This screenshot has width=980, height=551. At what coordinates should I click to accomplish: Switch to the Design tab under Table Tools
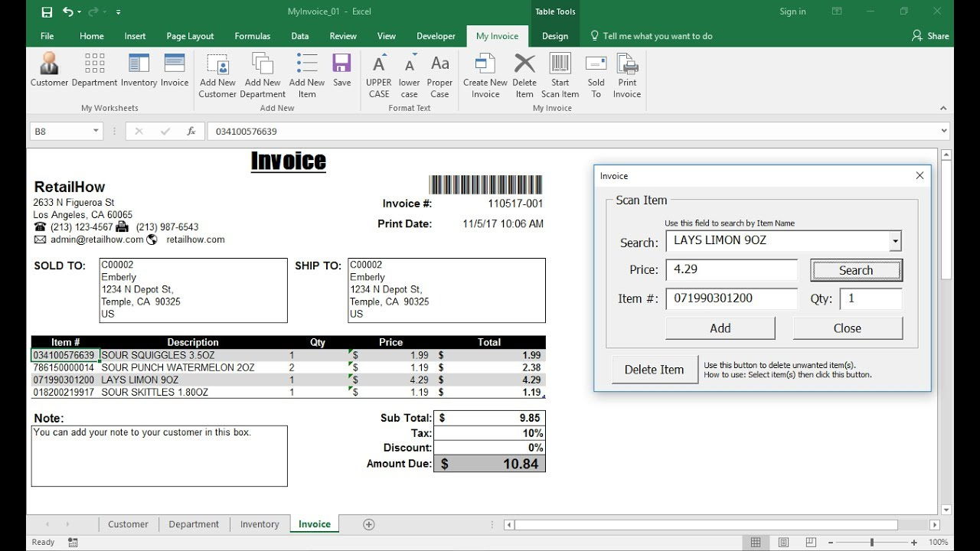pos(555,36)
